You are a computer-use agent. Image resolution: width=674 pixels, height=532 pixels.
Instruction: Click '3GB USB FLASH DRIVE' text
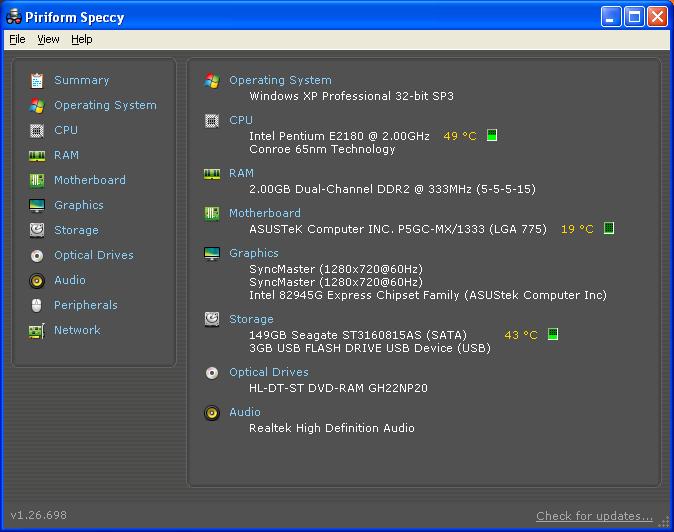316,348
